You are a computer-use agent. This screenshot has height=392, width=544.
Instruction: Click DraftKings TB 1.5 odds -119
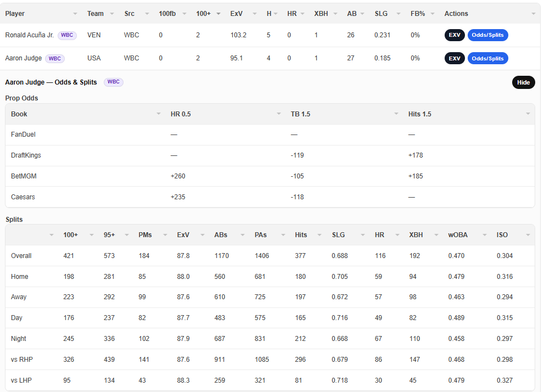click(298, 155)
